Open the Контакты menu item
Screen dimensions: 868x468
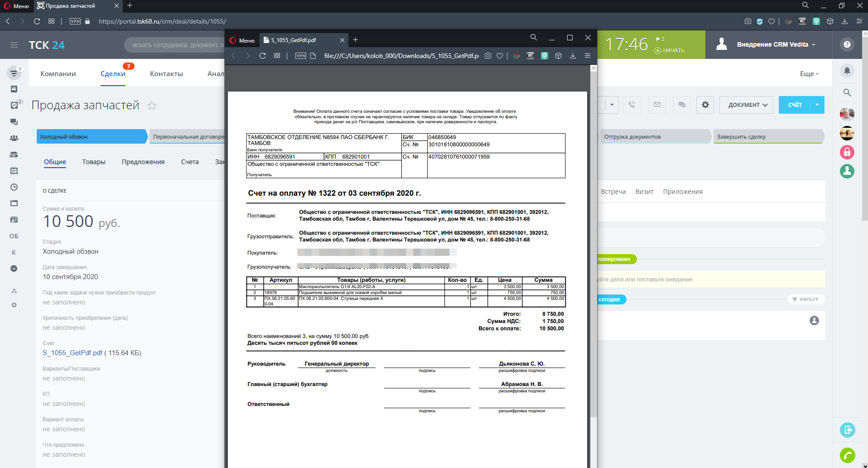(166, 74)
